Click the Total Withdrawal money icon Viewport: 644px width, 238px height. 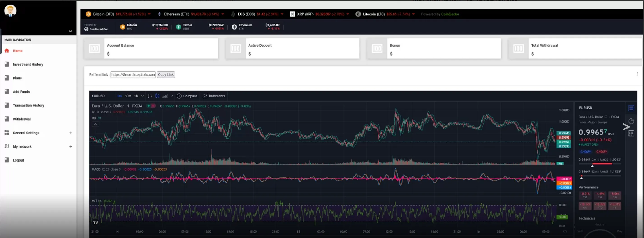pos(519,49)
